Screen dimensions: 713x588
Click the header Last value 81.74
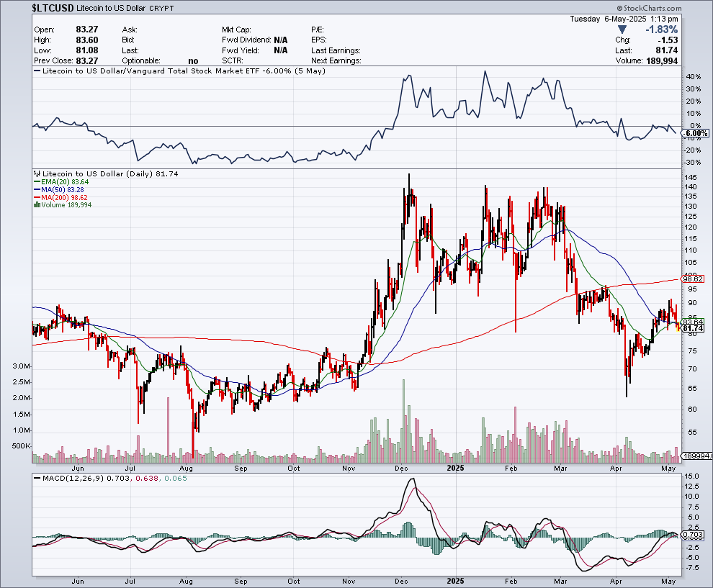(667, 50)
